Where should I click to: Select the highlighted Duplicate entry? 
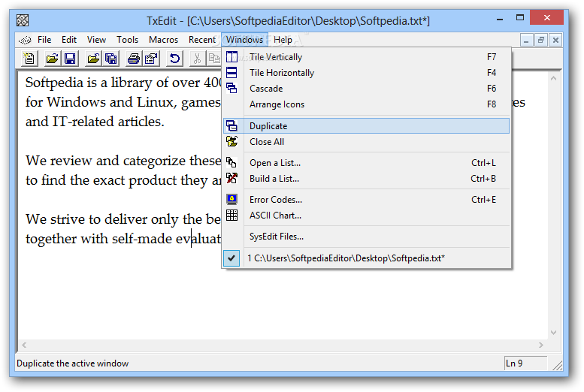367,126
